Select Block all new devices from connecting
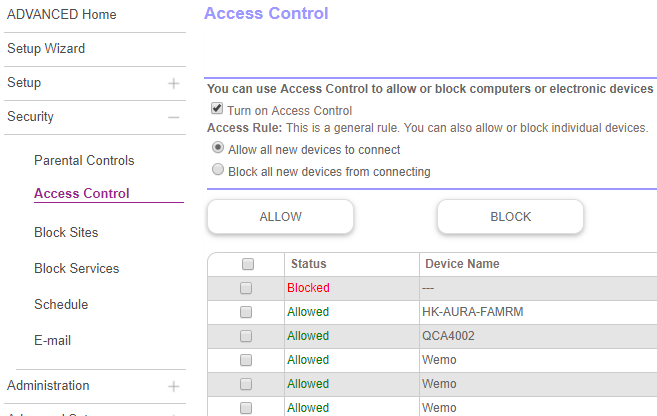This screenshot has height=416, width=657. [x=218, y=170]
